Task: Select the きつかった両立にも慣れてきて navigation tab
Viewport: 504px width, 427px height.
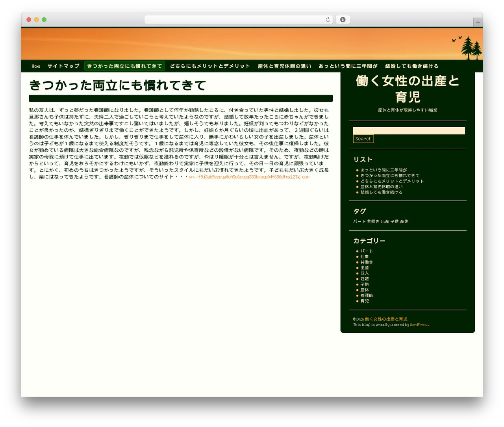Action: [124, 66]
